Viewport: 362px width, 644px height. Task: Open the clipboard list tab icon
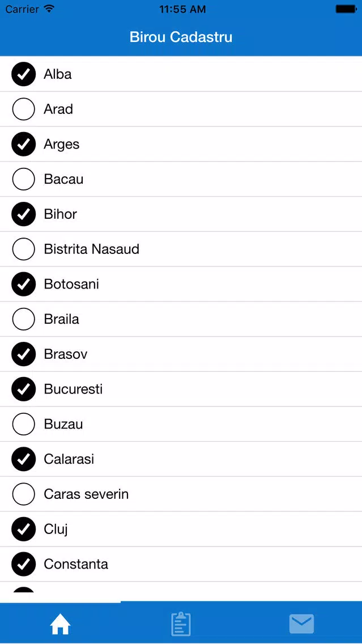(181, 624)
